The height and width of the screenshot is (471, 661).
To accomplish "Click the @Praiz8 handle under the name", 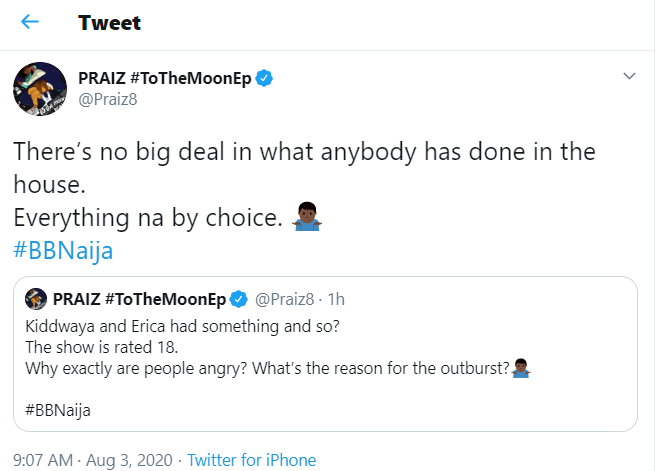I will tap(110, 98).
